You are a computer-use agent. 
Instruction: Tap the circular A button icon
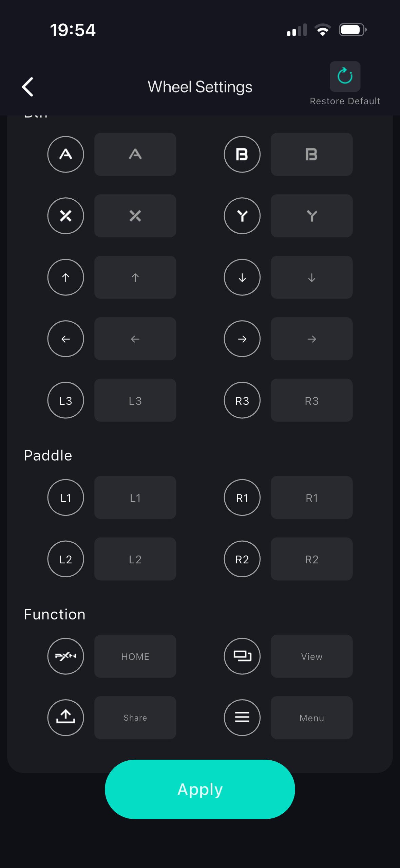(65, 155)
